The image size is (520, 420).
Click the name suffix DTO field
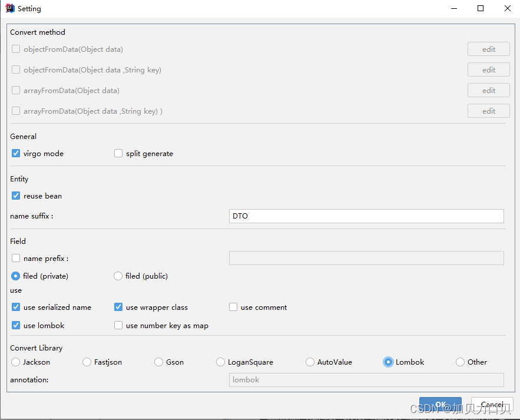point(366,216)
